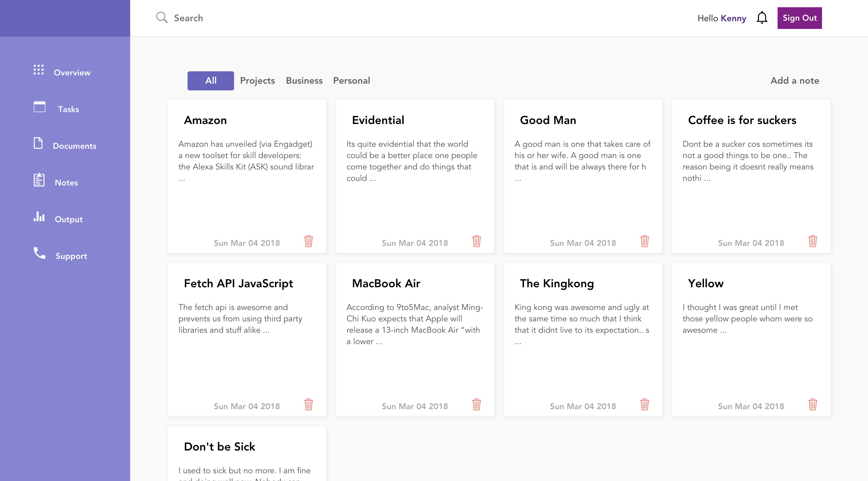
Task: Open Documents from the sidebar
Action: click(74, 146)
